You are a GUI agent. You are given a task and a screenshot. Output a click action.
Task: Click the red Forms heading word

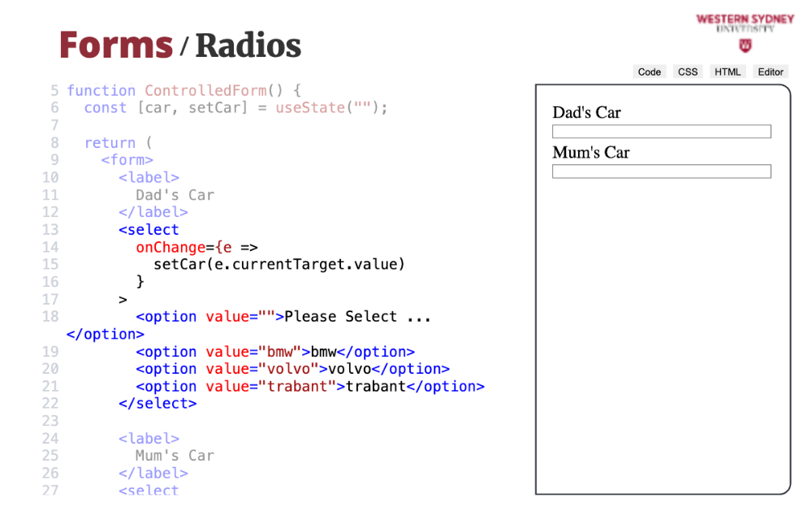[x=115, y=45]
